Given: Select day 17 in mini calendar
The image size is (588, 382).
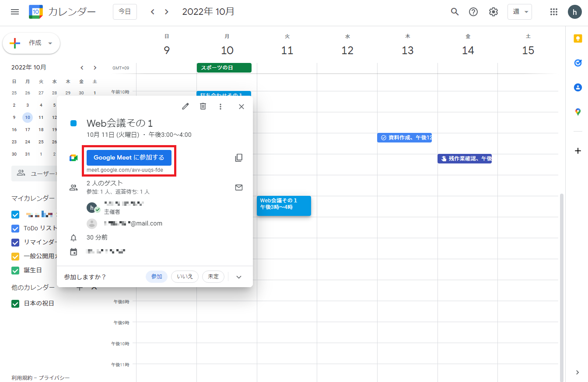Looking at the screenshot, I should (x=28, y=129).
